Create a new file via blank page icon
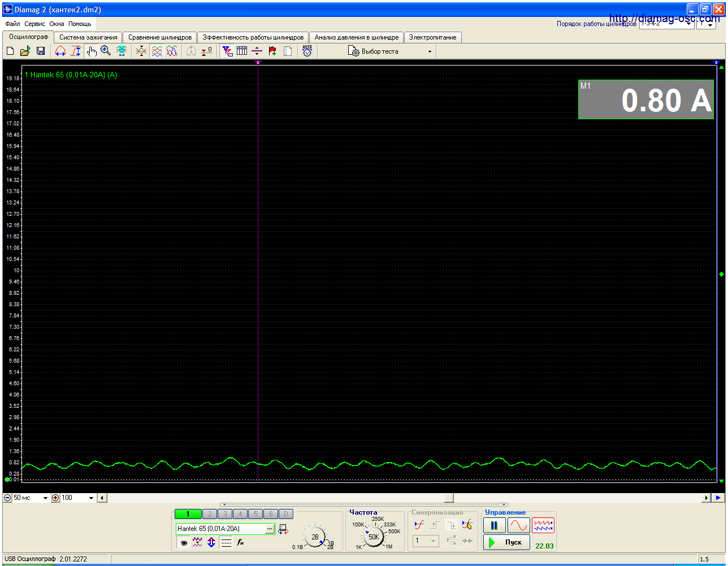The width and height of the screenshot is (728, 566). point(10,51)
